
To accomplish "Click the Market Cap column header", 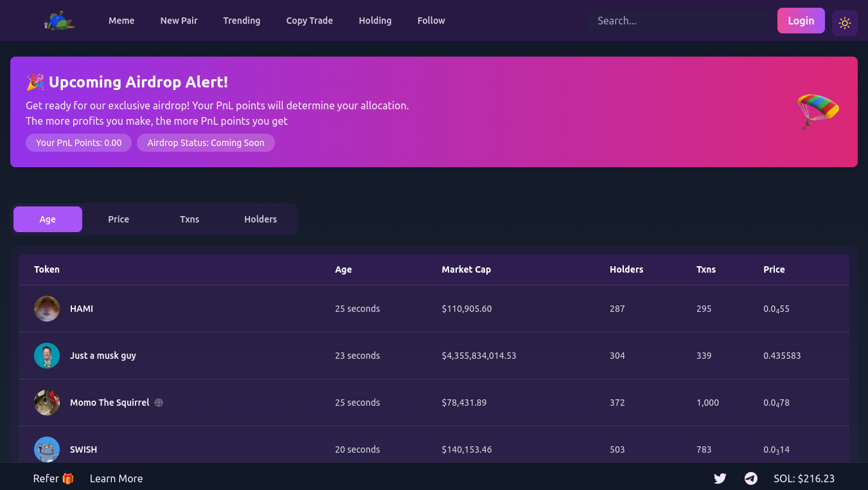I will (x=466, y=269).
